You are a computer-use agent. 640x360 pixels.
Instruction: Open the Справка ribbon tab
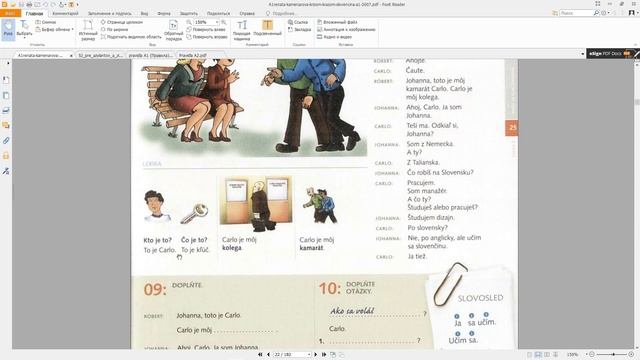click(x=247, y=13)
